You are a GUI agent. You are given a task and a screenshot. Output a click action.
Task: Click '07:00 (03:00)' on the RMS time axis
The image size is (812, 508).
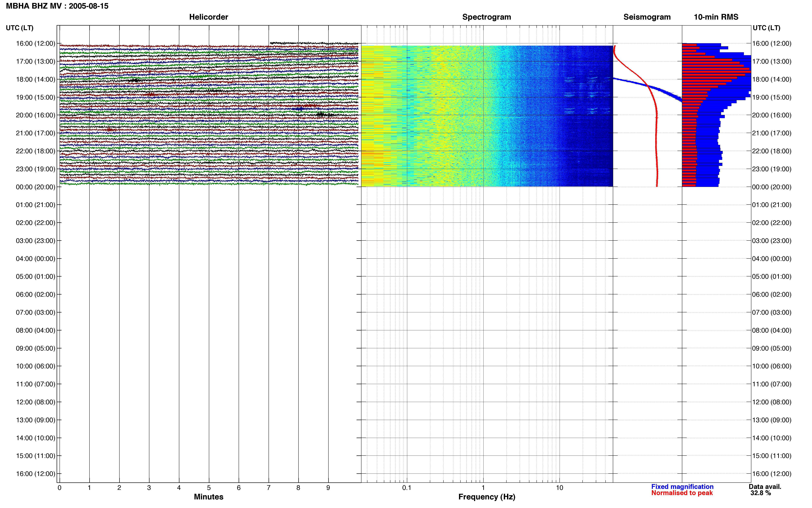click(772, 313)
